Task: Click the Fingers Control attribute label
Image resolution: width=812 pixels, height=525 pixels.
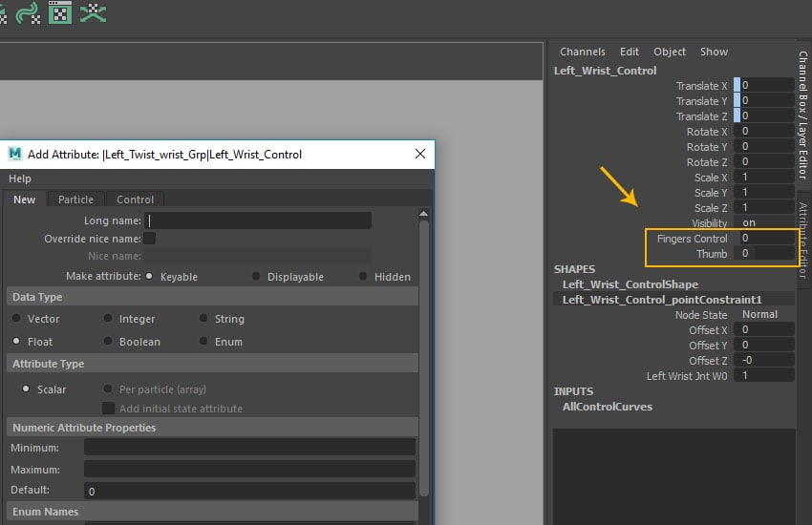Action: tap(692, 239)
